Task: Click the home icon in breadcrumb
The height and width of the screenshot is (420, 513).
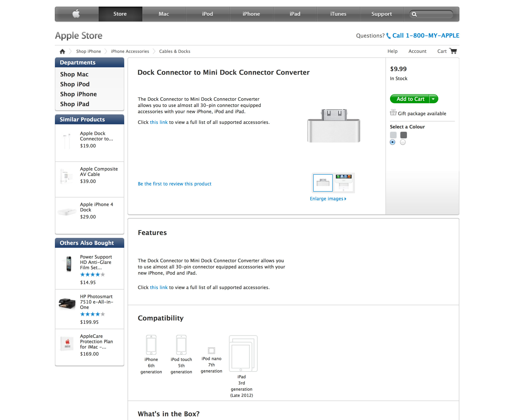Action: point(62,51)
